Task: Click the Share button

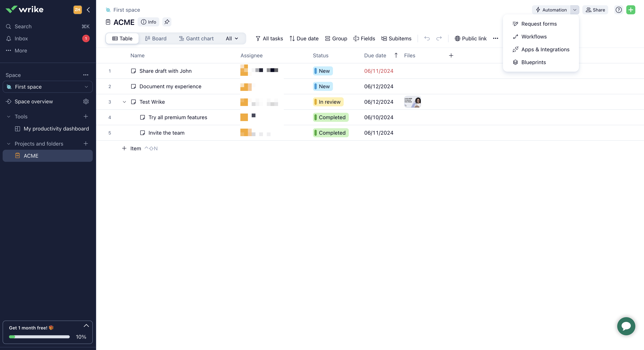Action: point(595,10)
